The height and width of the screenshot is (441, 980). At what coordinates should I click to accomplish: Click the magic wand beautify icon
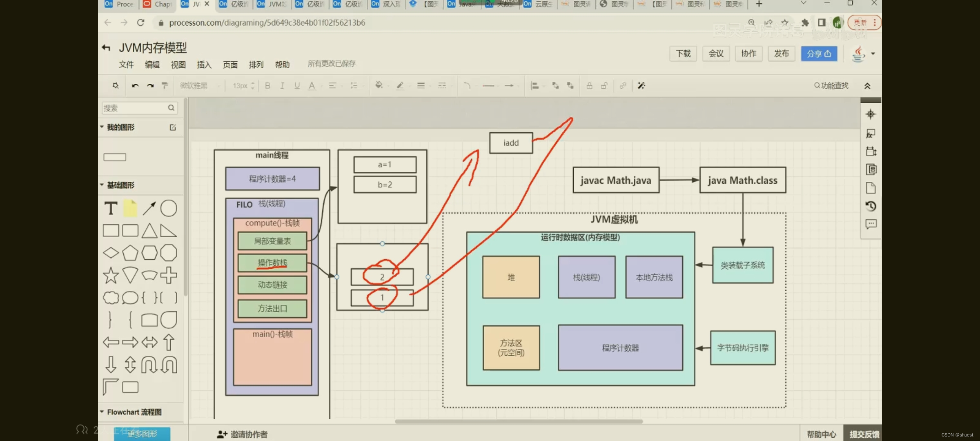(x=641, y=85)
